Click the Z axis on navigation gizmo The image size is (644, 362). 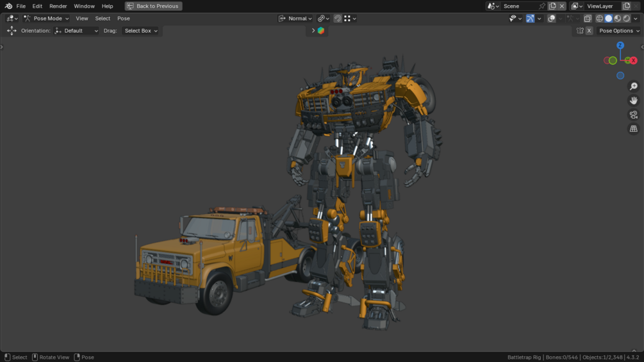620,45
